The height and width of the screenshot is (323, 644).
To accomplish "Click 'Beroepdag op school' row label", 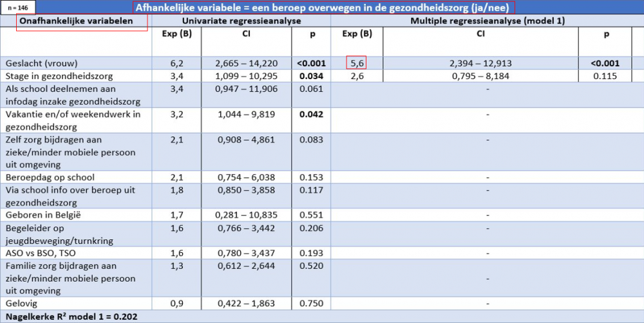I will click(50, 178).
